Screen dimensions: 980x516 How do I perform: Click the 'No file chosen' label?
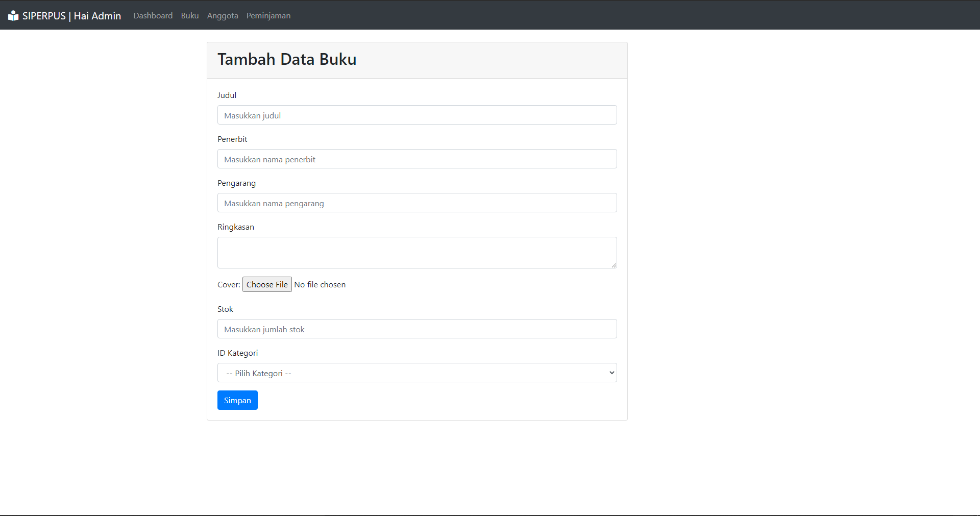click(320, 284)
